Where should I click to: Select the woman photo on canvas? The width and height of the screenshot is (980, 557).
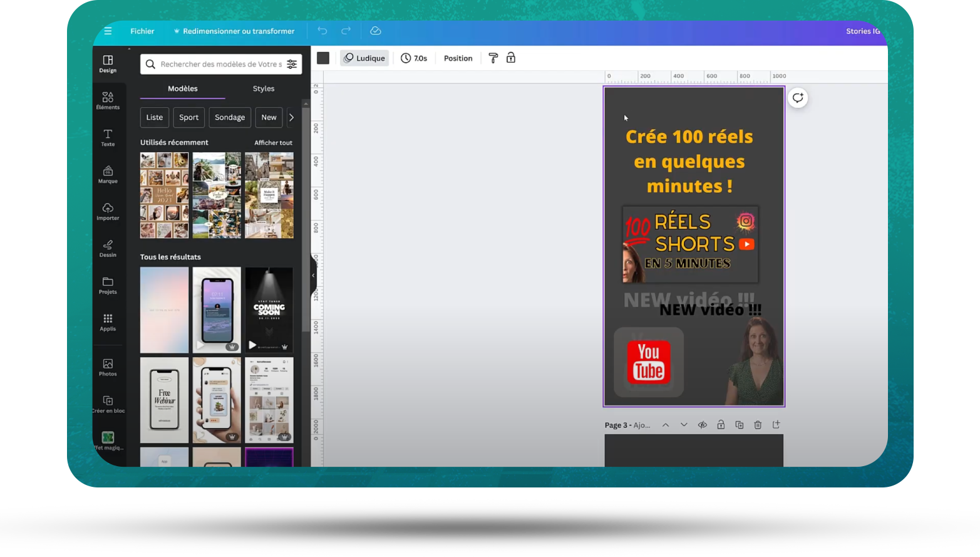click(x=753, y=360)
